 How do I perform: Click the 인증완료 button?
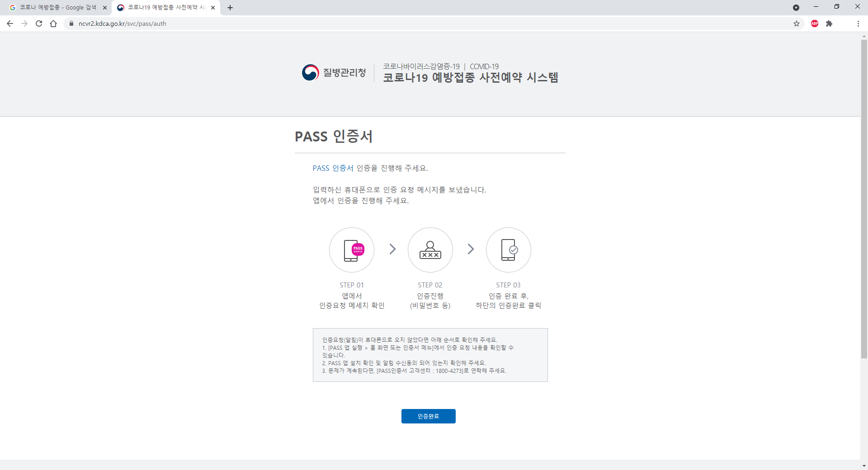click(428, 416)
